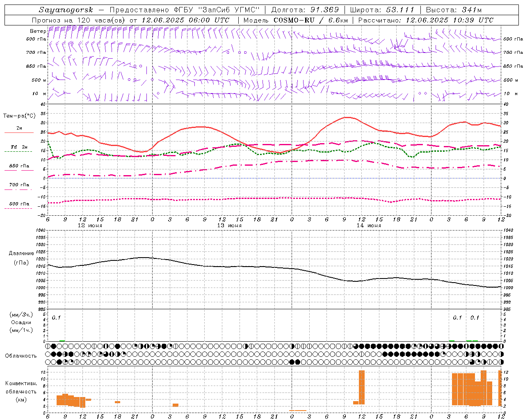
Task: Click the 'Облачность' cloud cover label
Action: coord(21,356)
